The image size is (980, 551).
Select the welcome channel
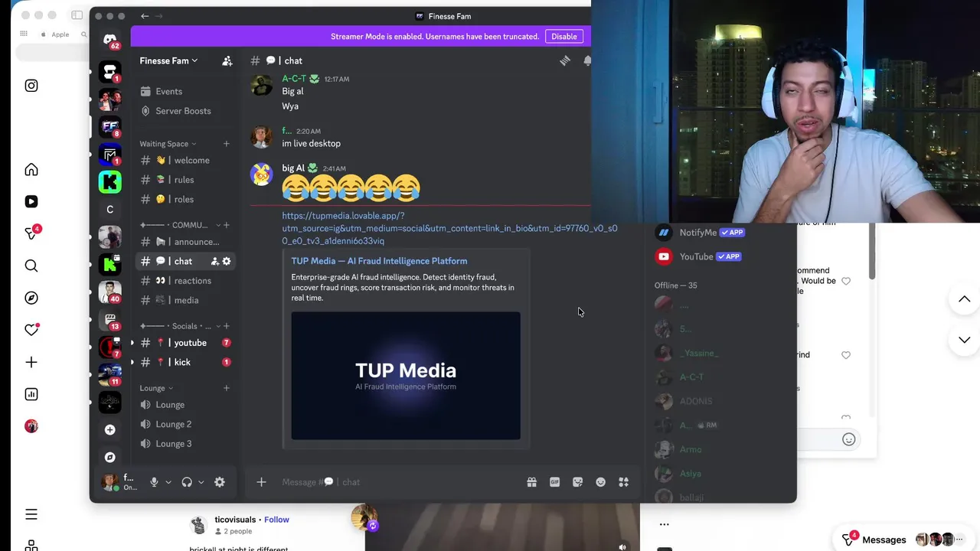[x=184, y=161]
